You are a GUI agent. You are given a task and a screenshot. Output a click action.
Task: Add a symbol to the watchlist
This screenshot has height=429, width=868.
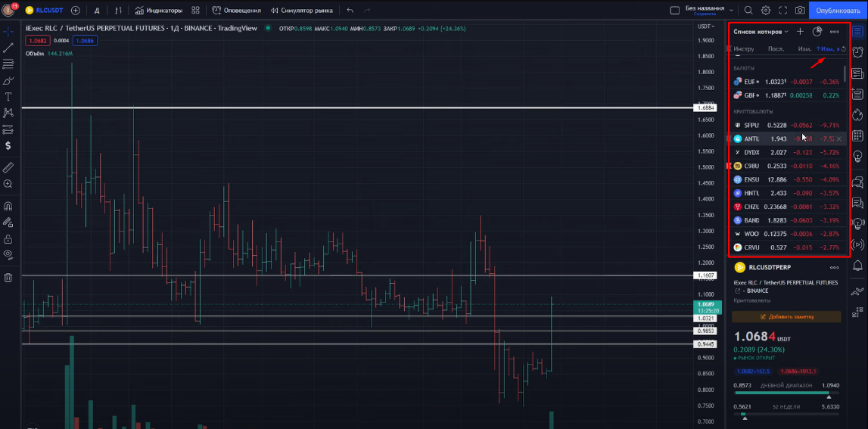click(x=800, y=32)
